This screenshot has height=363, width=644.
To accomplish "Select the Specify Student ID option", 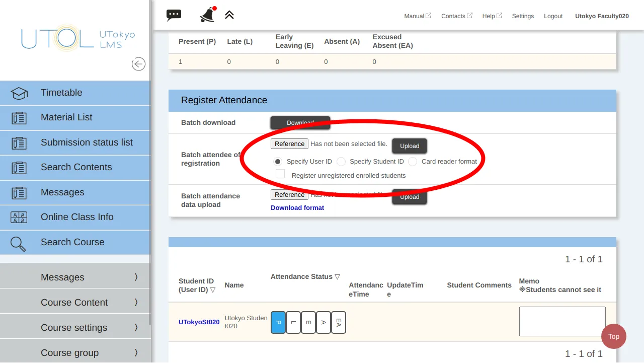I will (341, 162).
